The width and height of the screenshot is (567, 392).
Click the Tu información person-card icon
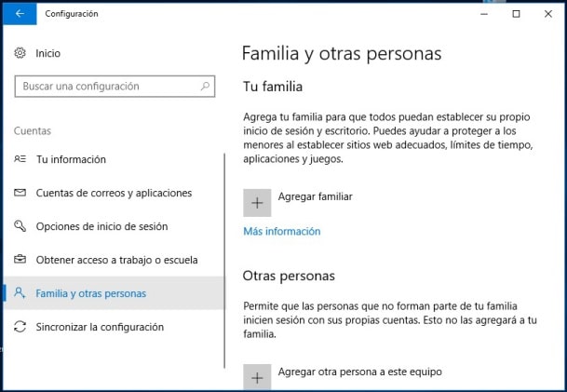click(20, 160)
